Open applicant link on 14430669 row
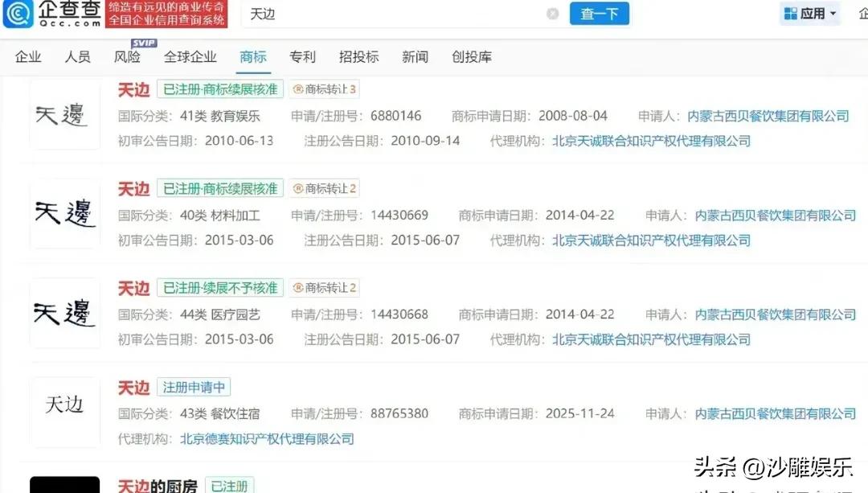The image size is (868, 493). [x=776, y=215]
